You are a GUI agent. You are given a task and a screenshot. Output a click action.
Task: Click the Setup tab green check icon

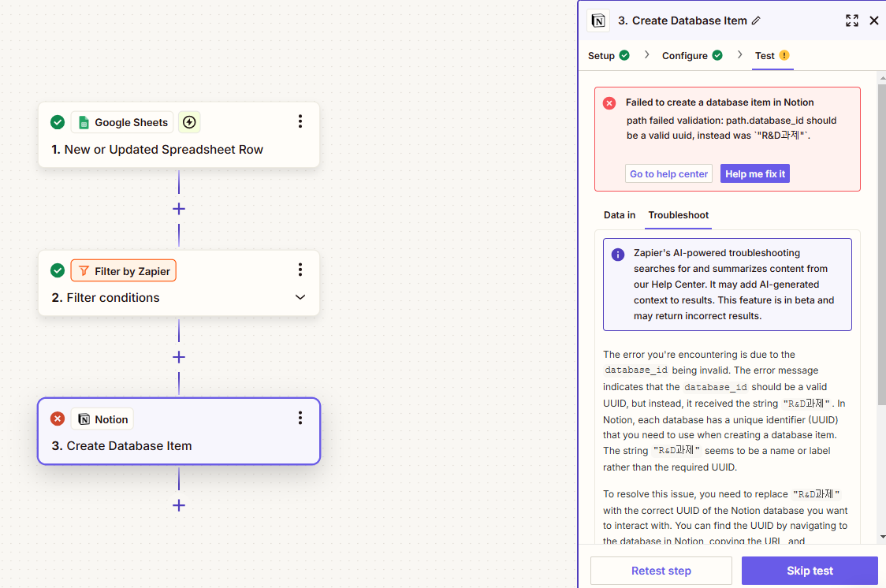coord(624,55)
